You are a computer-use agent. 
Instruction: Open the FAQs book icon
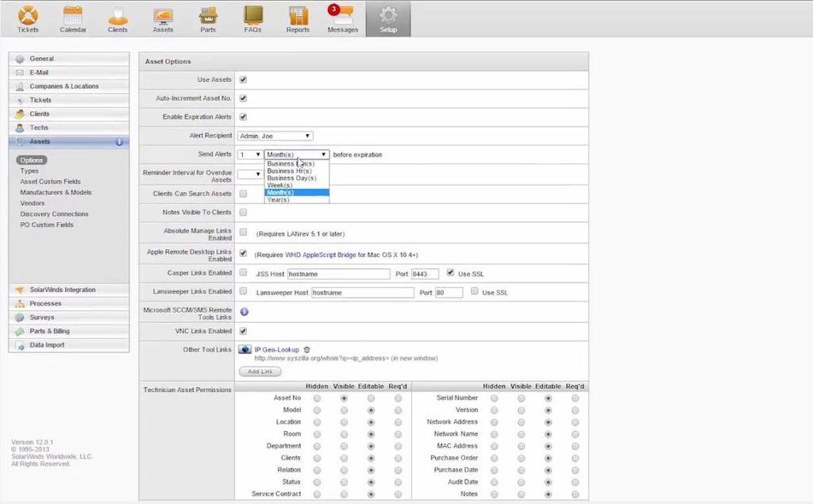point(253,16)
